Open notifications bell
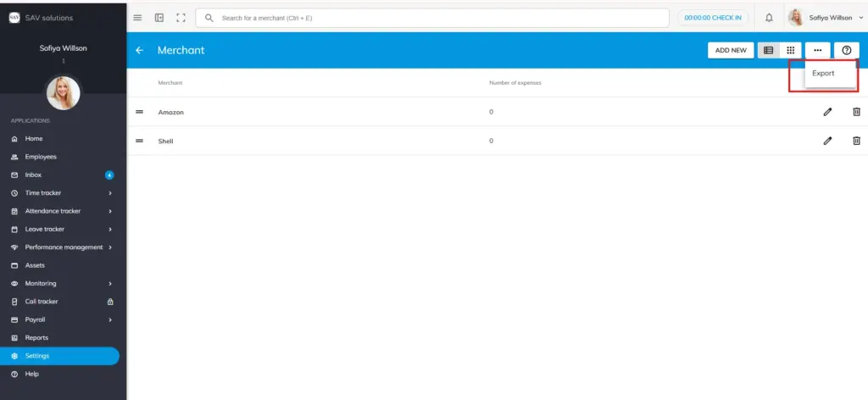This screenshot has width=868, height=400. coord(769,18)
